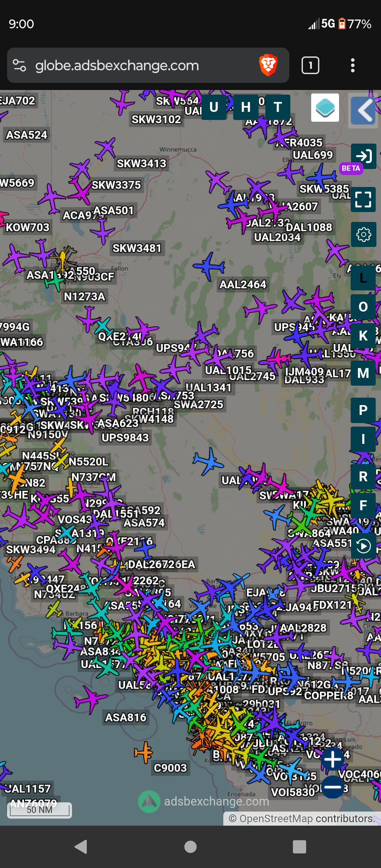Tap the U toggle button
Image resolution: width=381 pixels, height=868 pixels.
pyautogui.click(x=214, y=107)
